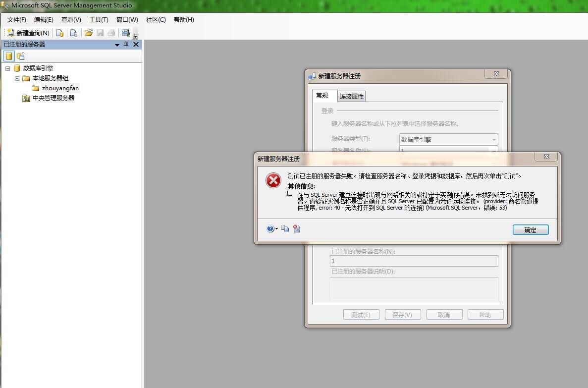Close the error message dialog
Screen dimensions: 588x388
pos(547,157)
